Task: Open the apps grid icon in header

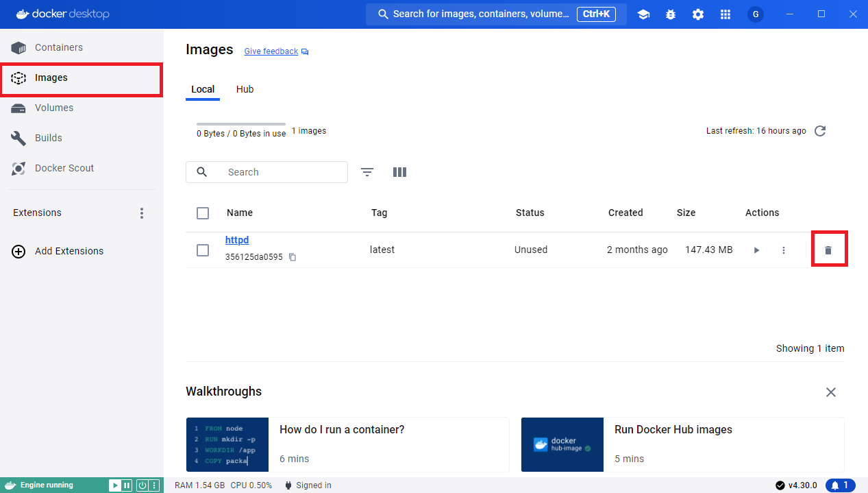Action: [x=726, y=14]
